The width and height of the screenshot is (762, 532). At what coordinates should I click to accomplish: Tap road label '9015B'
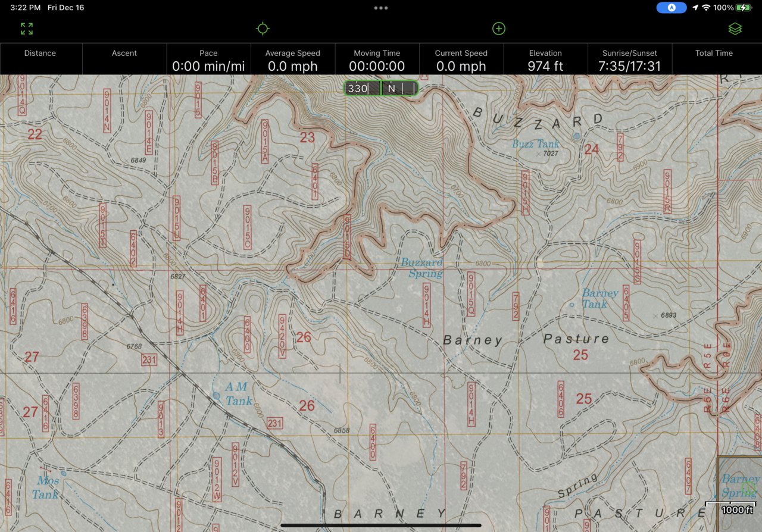tap(215, 163)
